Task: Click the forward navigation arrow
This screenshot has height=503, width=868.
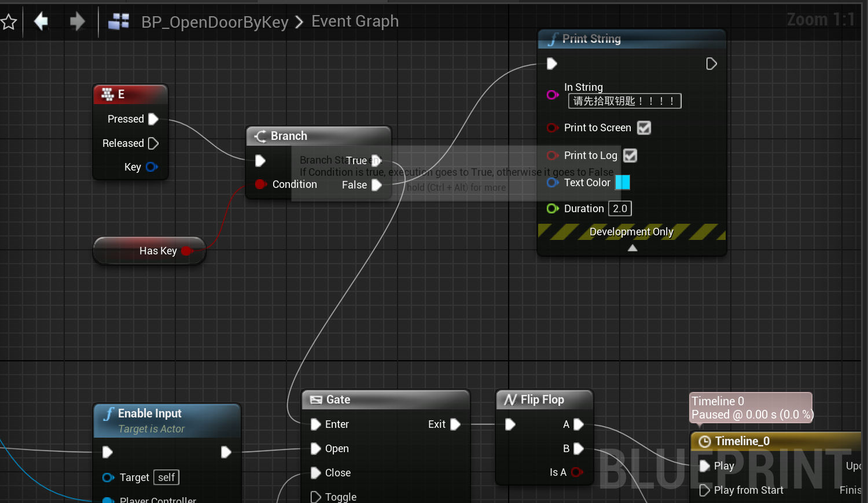Action: click(x=77, y=22)
